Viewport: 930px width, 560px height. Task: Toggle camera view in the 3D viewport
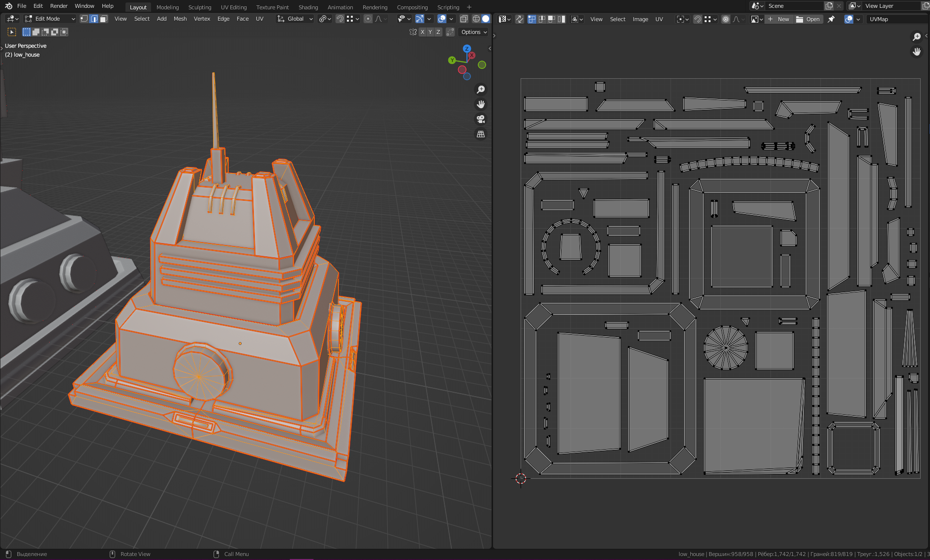pos(481,119)
